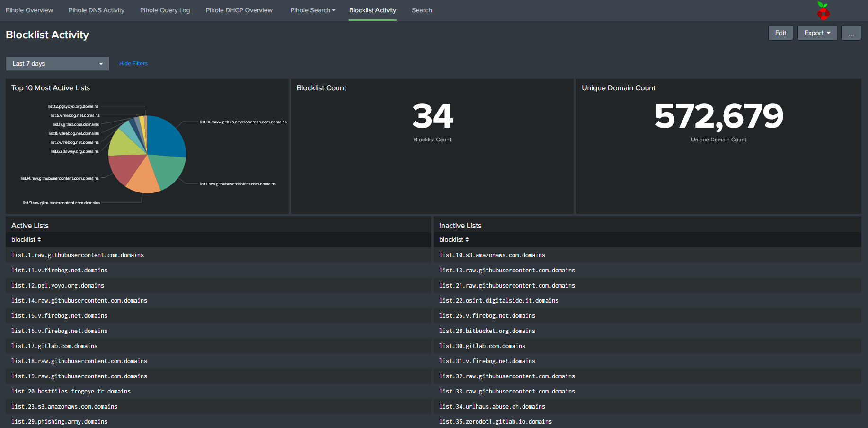Select active row list.29.phishing.army.domains
Viewport: 868px width, 428px height.
(218, 421)
